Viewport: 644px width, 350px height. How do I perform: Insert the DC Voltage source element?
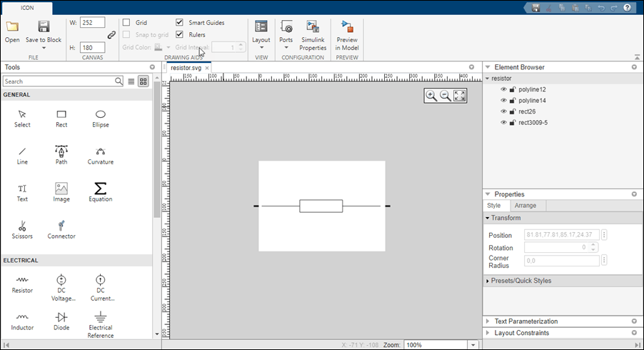[x=61, y=288]
